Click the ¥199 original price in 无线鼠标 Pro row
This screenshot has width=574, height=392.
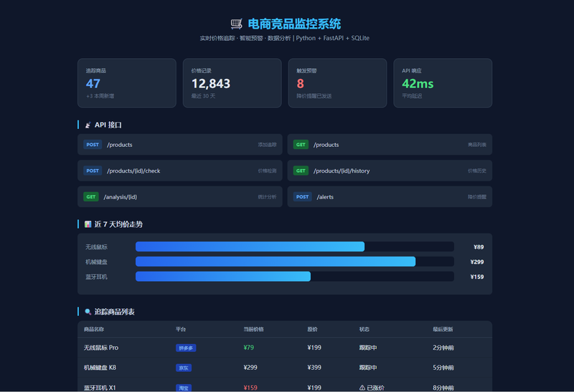coord(314,348)
